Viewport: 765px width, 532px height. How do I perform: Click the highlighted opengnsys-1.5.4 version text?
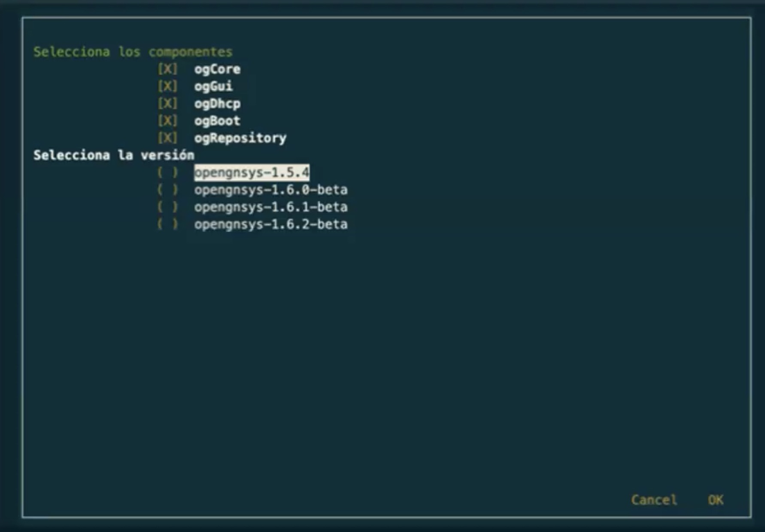coord(252,172)
